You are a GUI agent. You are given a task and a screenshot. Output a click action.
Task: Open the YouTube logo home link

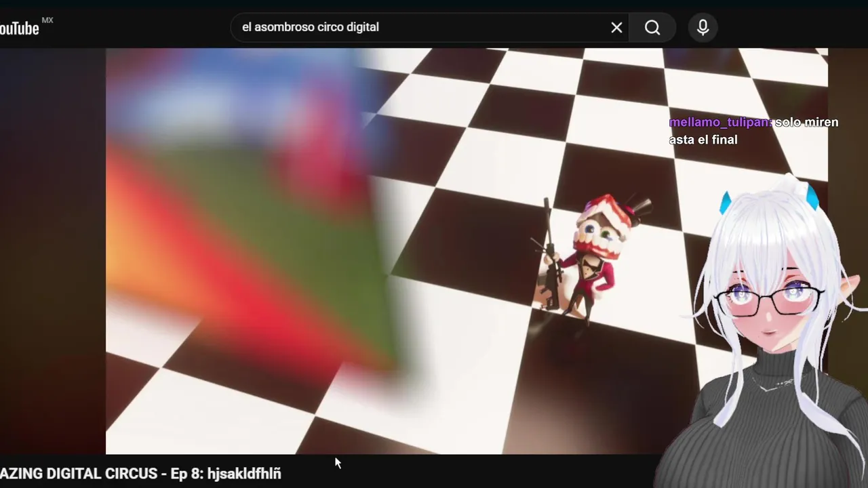pos(20,28)
